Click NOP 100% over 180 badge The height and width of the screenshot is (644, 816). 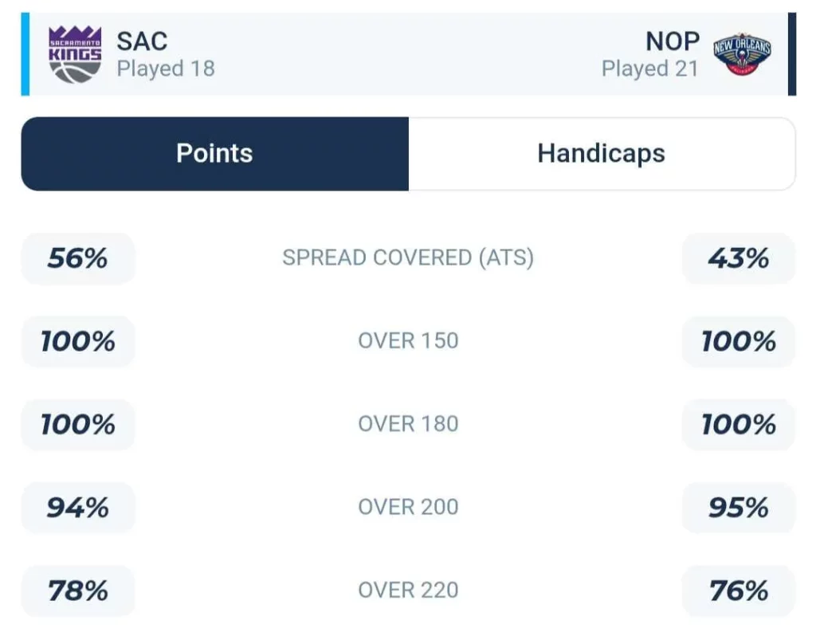click(739, 424)
